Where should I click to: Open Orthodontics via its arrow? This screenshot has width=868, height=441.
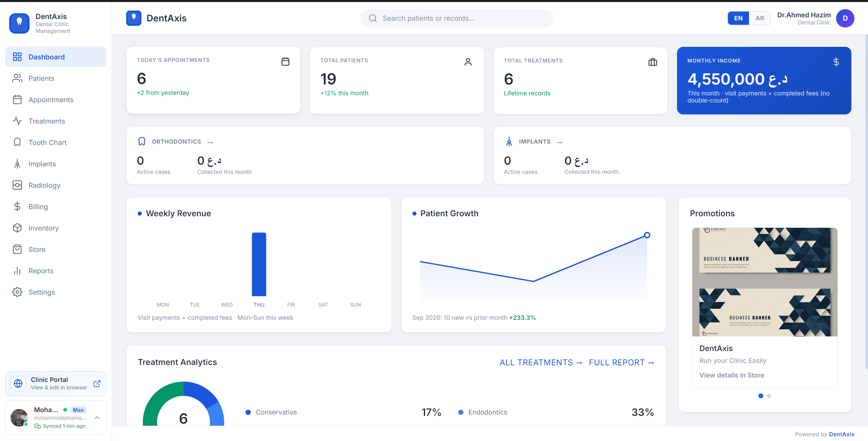tap(210, 142)
